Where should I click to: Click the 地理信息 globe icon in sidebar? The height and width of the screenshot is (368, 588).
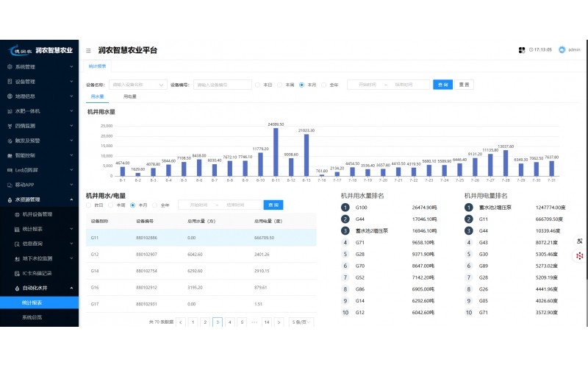pos(10,96)
